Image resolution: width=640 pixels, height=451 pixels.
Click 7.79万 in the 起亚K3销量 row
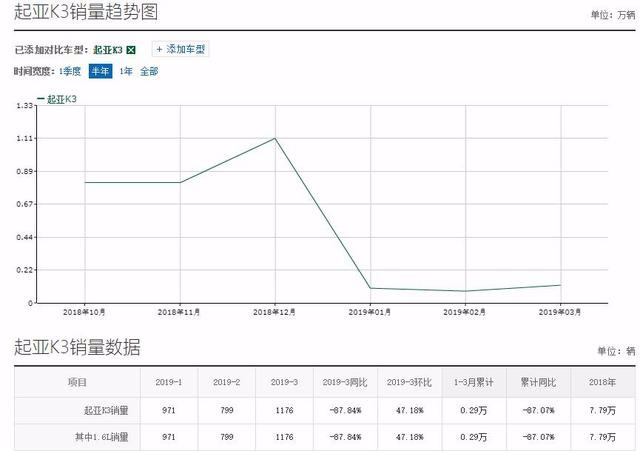pyautogui.click(x=602, y=410)
